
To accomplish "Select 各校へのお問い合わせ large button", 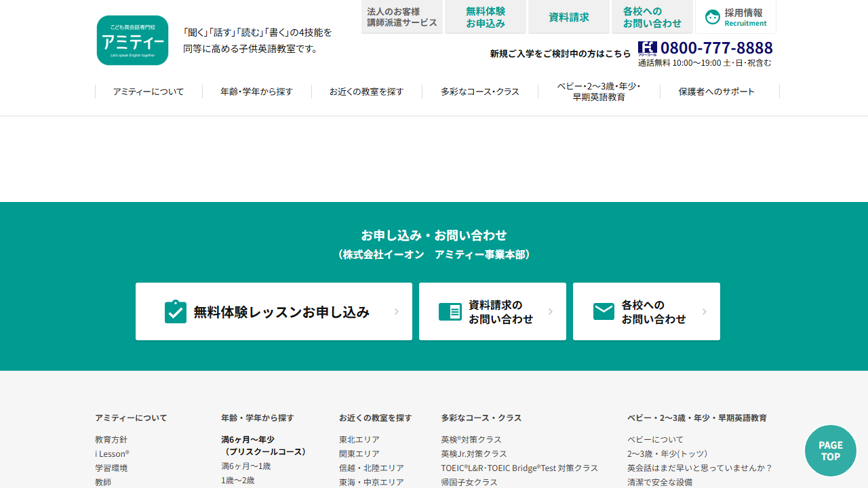I will pos(646,312).
